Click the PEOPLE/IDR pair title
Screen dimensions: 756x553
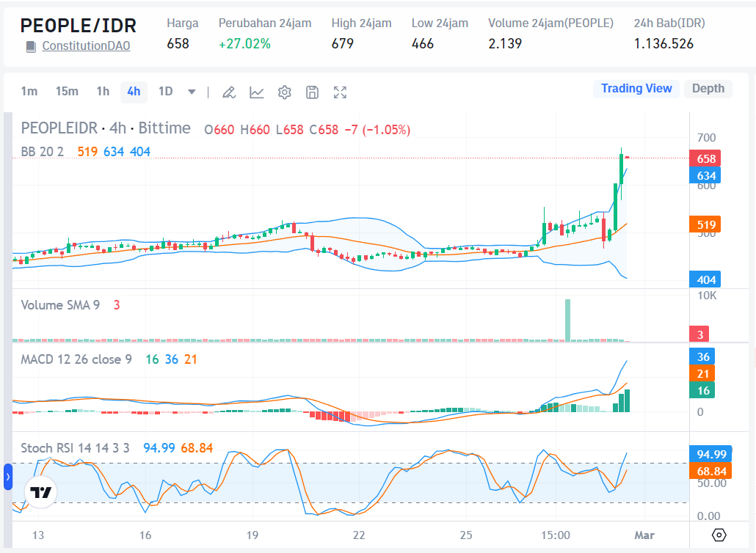click(78, 26)
